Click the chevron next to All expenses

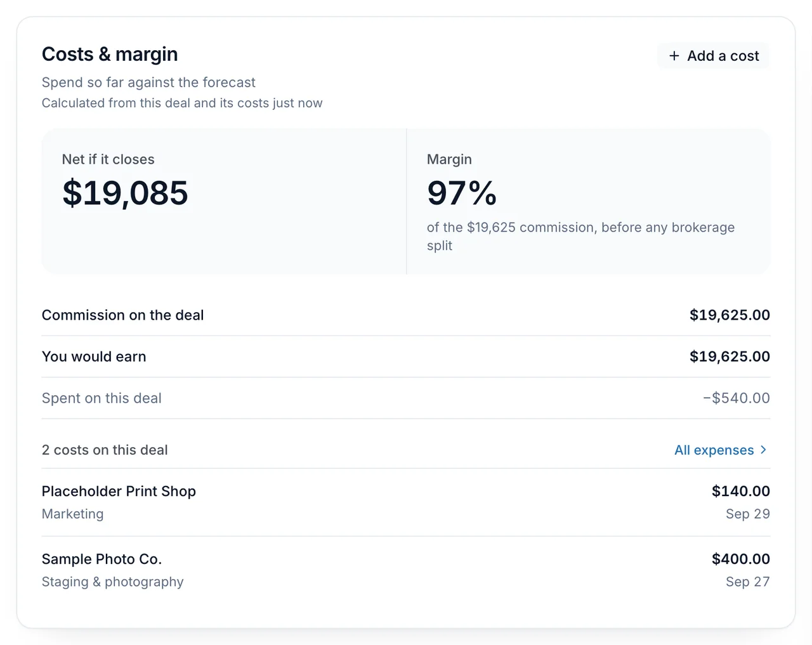(x=763, y=450)
